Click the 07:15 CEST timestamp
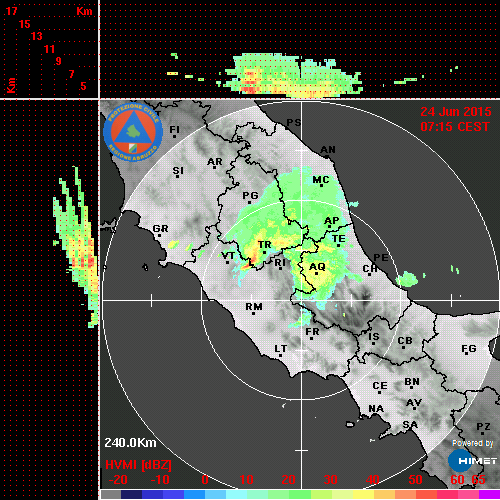The image size is (500, 500). pos(455,127)
